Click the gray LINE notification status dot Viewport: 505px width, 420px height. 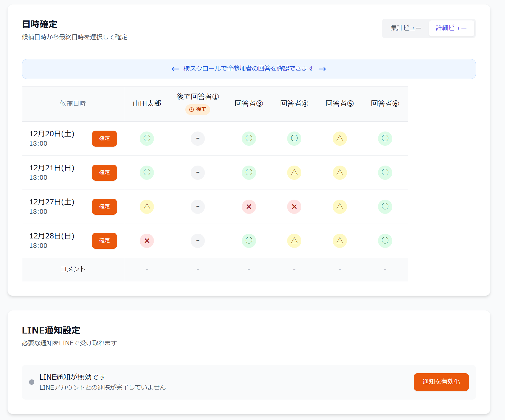click(32, 382)
